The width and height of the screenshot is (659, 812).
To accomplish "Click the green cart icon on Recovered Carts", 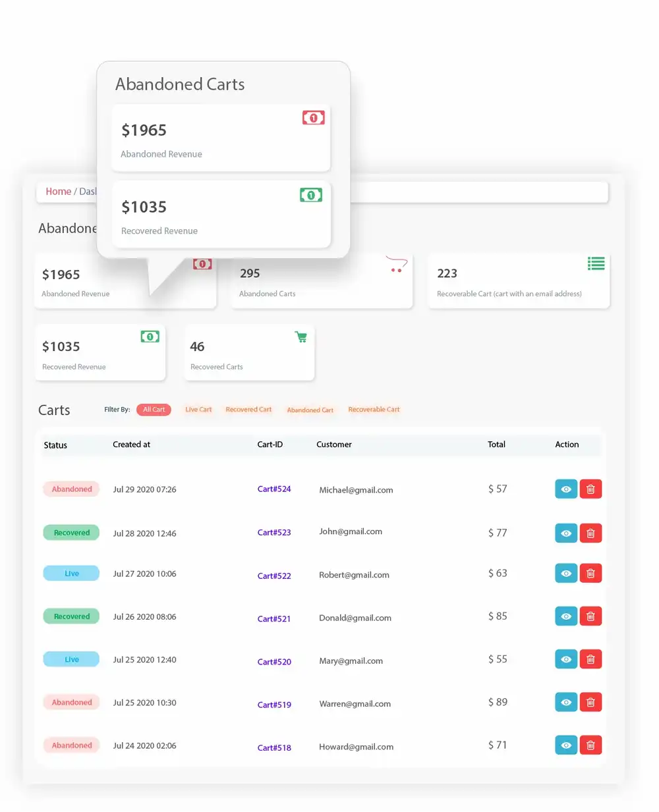I will [301, 337].
